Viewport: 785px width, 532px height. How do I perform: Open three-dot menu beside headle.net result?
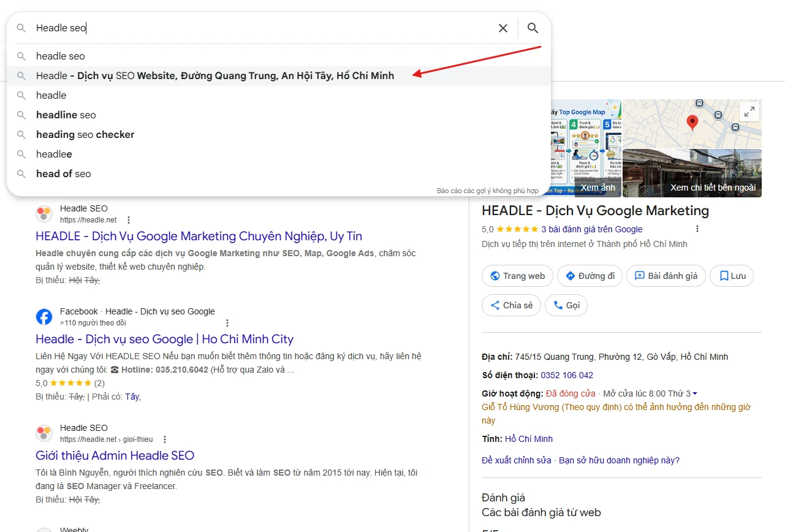tap(128, 220)
